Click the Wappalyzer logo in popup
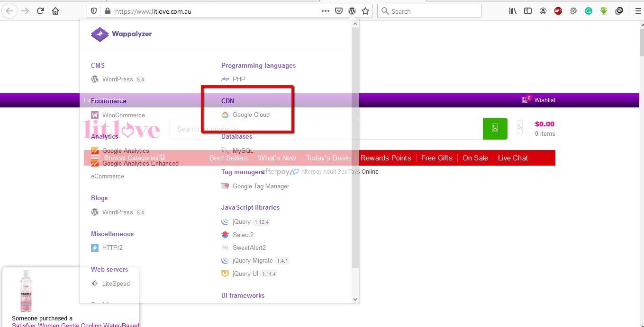The image size is (644, 327). tap(121, 34)
